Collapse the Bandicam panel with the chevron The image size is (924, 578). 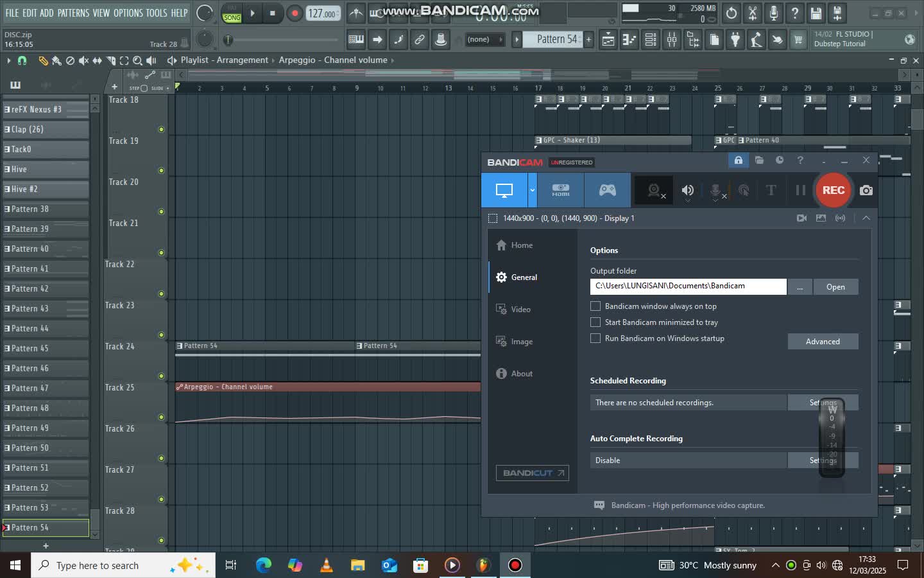tap(866, 218)
